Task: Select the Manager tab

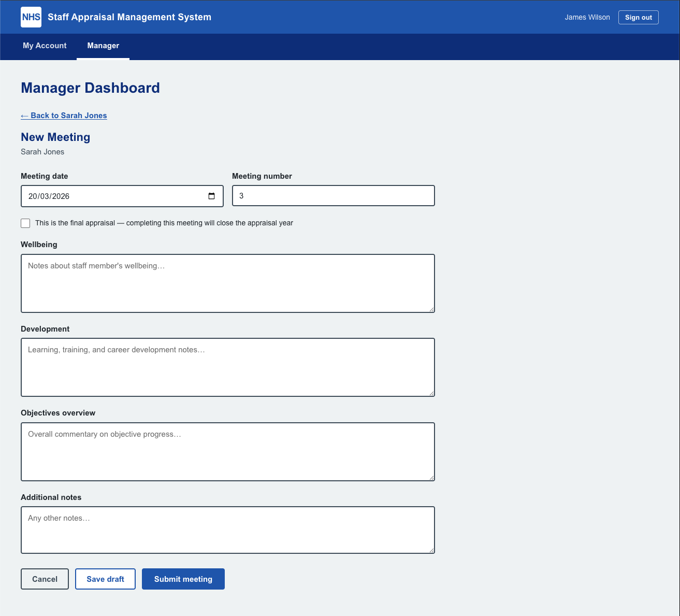Action: (x=103, y=46)
